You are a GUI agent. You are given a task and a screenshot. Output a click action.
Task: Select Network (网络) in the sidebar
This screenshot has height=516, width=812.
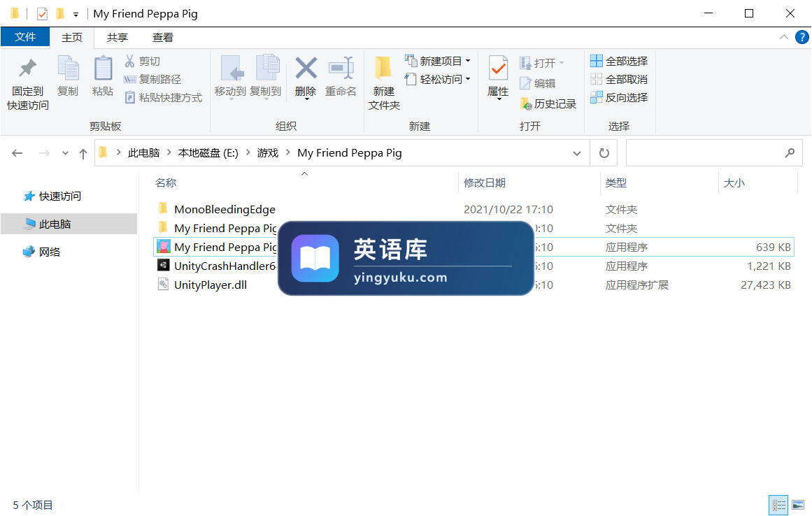tap(41, 252)
